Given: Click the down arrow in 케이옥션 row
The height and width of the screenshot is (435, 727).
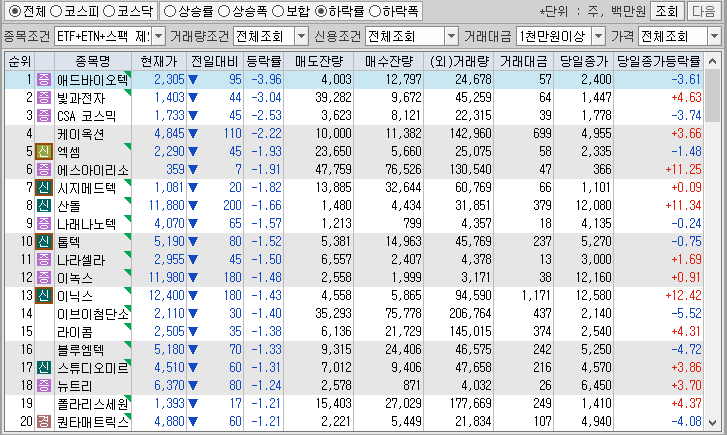Looking at the screenshot, I should point(193,134).
